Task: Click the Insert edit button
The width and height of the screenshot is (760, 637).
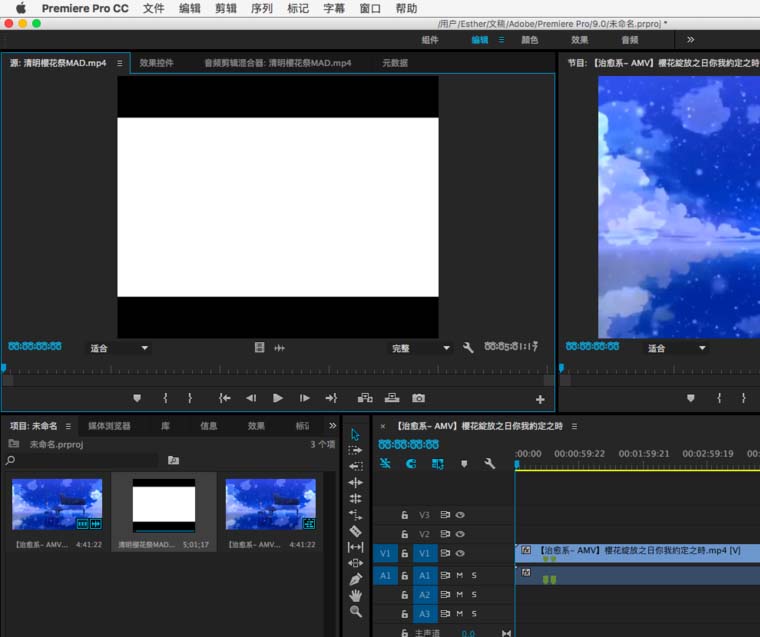Action: (365, 398)
